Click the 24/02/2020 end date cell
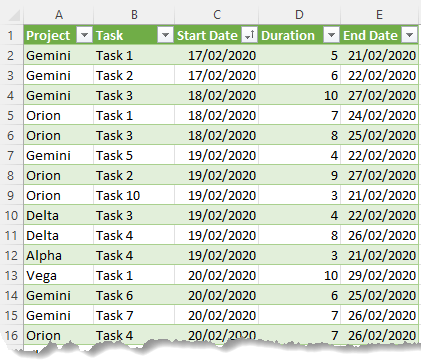The image size is (421, 362). [379, 115]
